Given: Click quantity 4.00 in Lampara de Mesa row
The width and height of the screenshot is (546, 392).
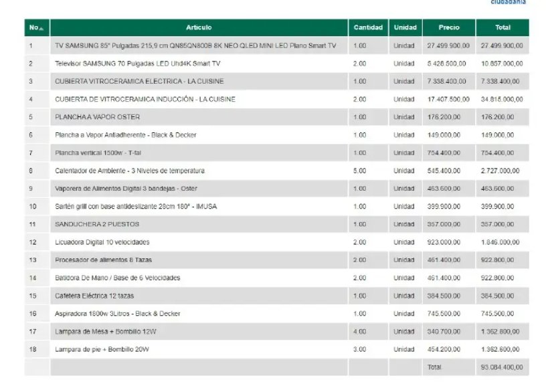Looking at the screenshot, I should coord(359,331).
